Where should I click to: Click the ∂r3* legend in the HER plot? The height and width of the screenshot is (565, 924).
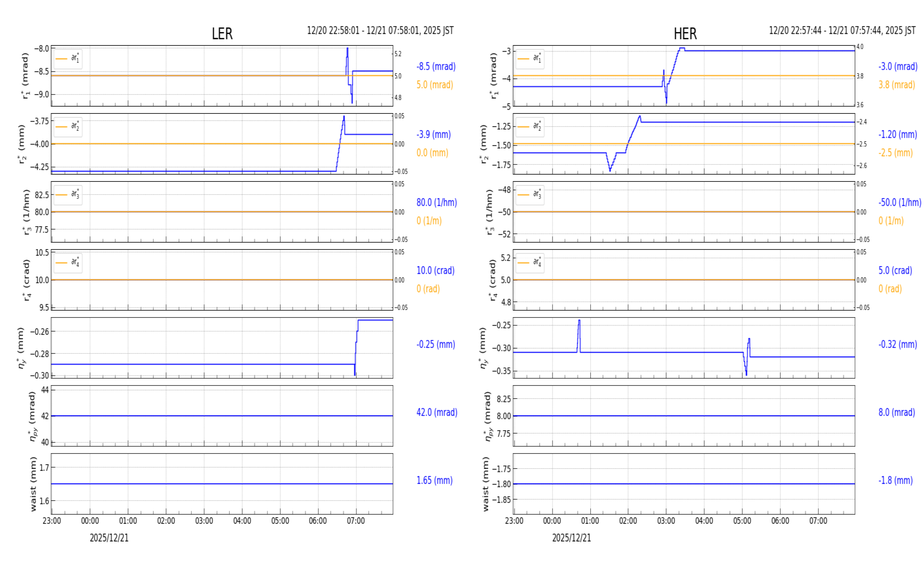tap(530, 195)
